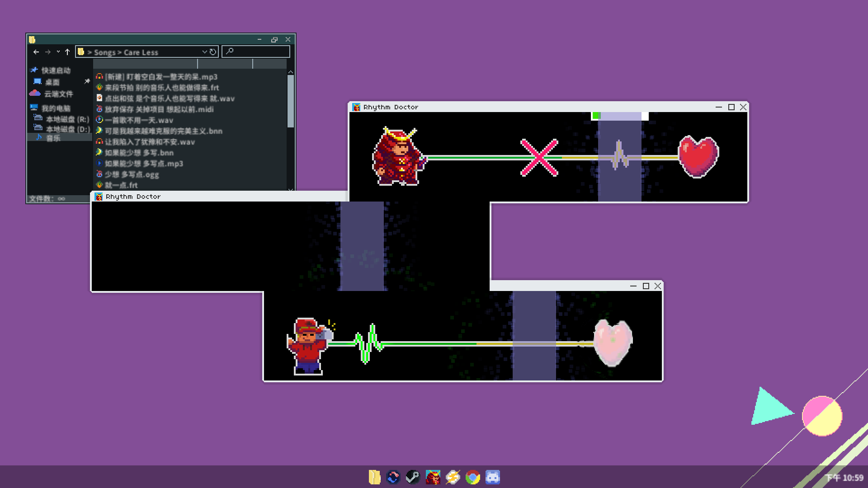Click Rhythm Doctor samurai taskbar icon

click(433, 477)
